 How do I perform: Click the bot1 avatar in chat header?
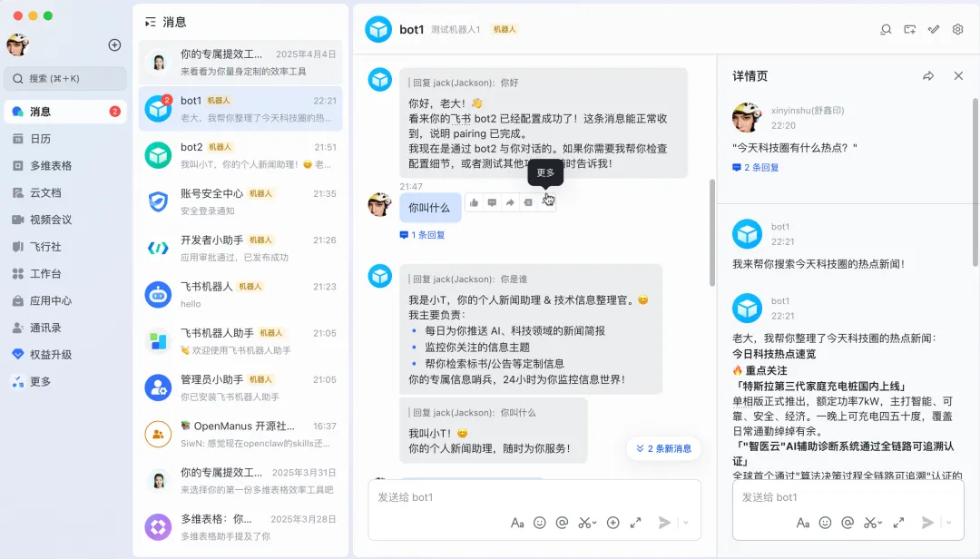(x=378, y=29)
